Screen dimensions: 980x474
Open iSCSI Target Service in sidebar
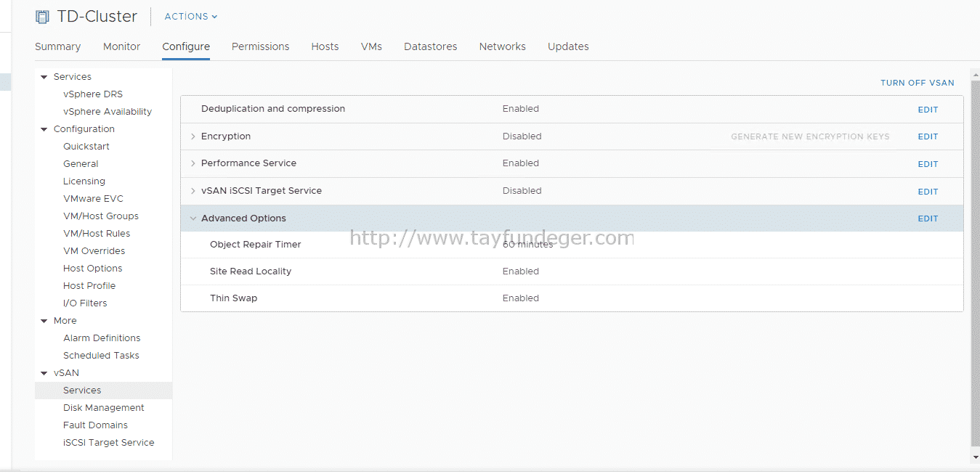(109, 443)
